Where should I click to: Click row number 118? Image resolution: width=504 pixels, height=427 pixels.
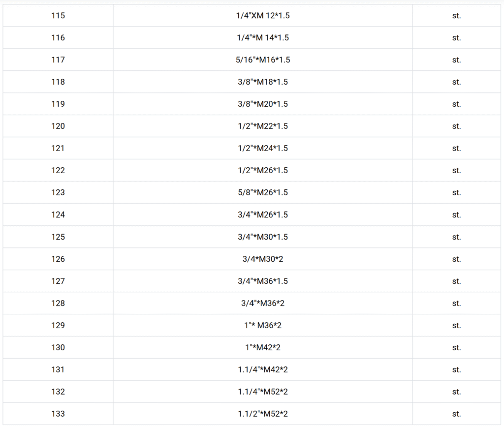58,82
